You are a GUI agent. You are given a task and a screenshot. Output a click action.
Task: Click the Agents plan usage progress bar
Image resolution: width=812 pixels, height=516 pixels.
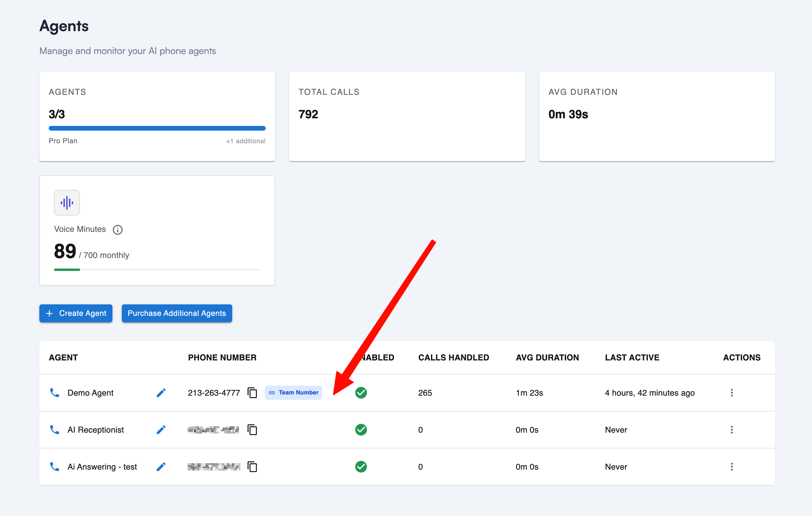[x=157, y=128]
